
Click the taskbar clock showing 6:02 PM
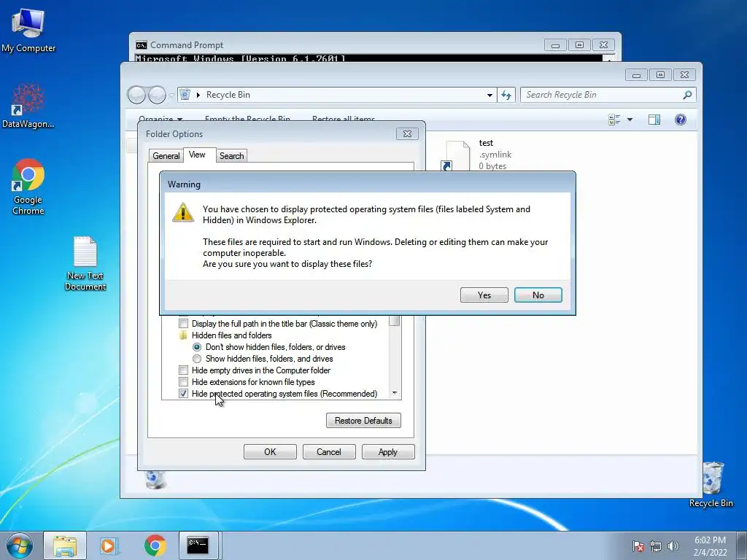pos(710,546)
